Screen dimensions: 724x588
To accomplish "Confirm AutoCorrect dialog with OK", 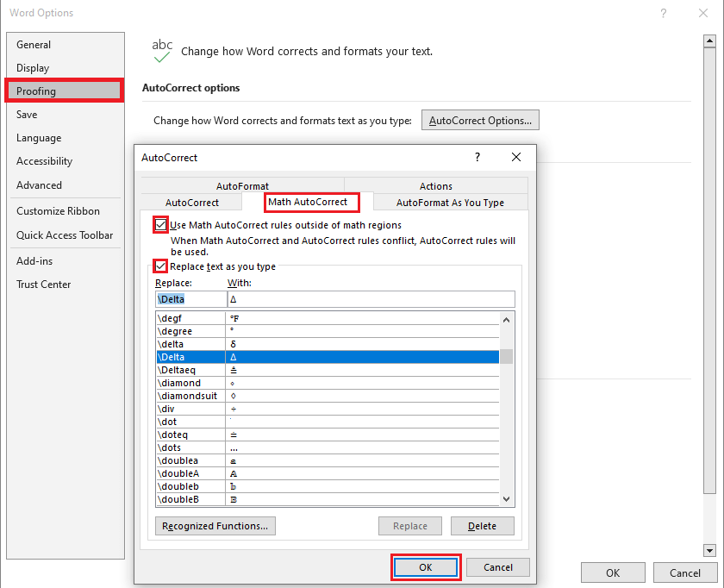I will point(426,567).
